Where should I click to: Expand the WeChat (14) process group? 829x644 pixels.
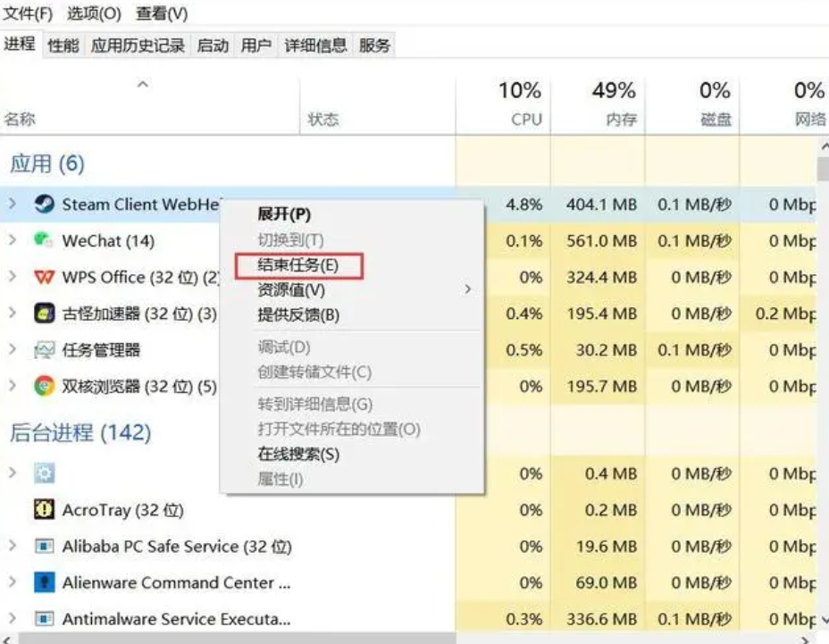pos(13,240)
